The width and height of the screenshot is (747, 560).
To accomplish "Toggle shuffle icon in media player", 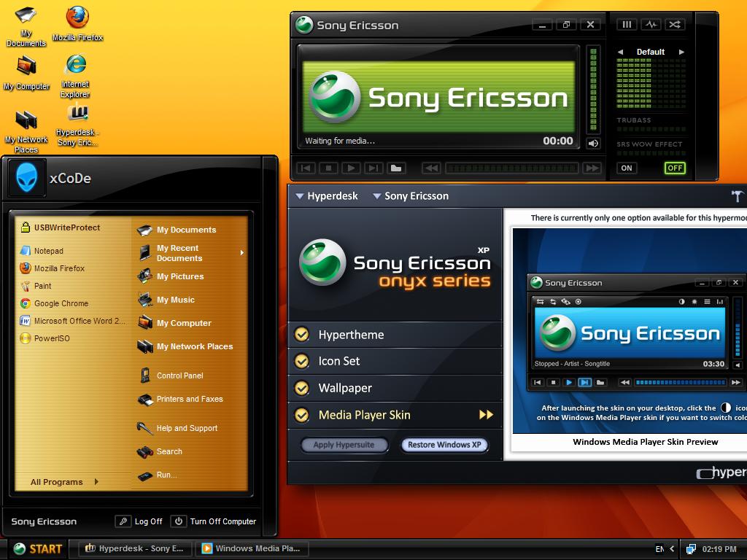I will pos(675,24).
